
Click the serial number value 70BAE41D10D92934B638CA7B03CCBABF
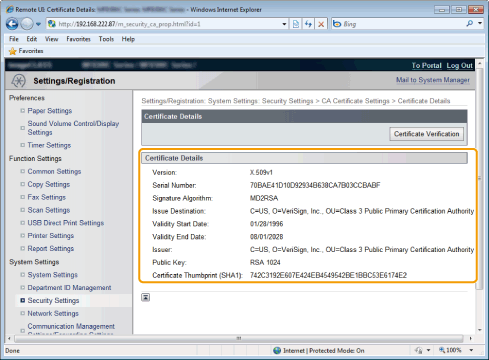pyautogui.click(x=315, y=185)
